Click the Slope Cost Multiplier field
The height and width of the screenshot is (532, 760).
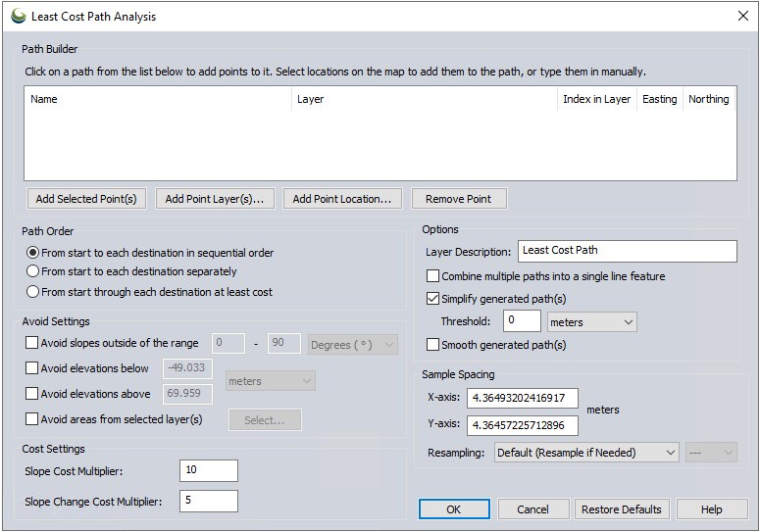[x=209, y=470]
